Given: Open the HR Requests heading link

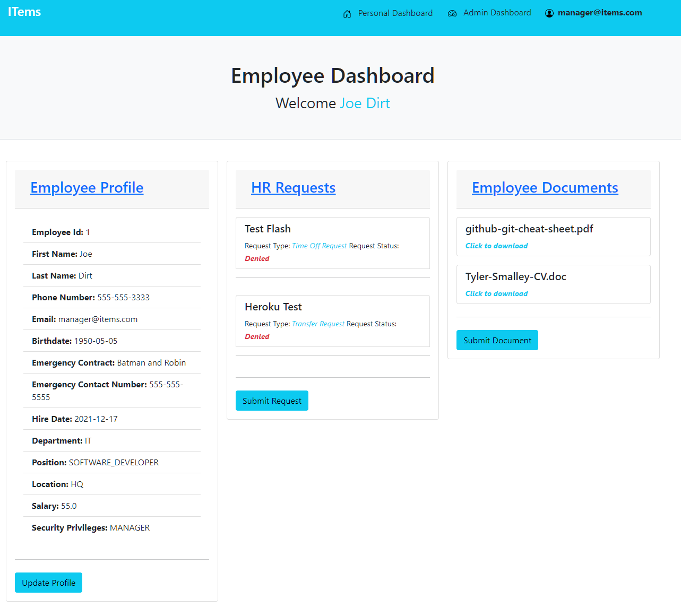Looking at the screenshot, I should pyautogui.click(x=293, y=188).
